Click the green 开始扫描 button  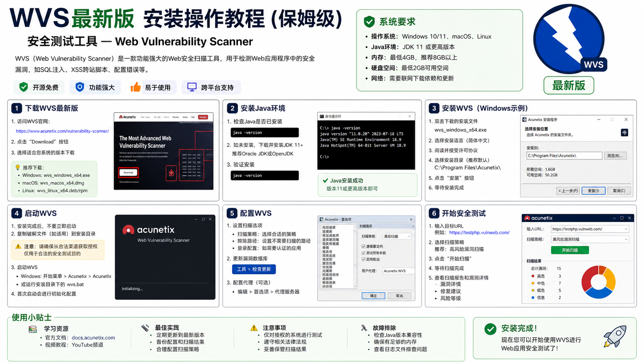point(570,250)
